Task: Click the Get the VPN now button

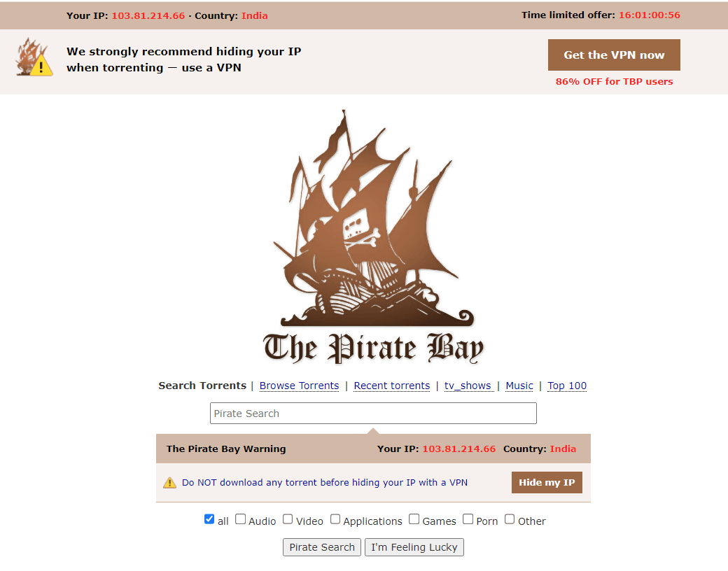Action: click(x=614, y=55)
